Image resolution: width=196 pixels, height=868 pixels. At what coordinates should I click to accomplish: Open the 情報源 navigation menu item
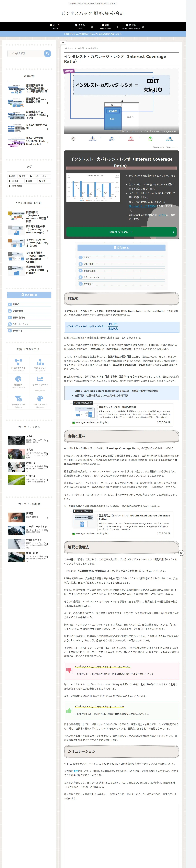click(131, 27)
